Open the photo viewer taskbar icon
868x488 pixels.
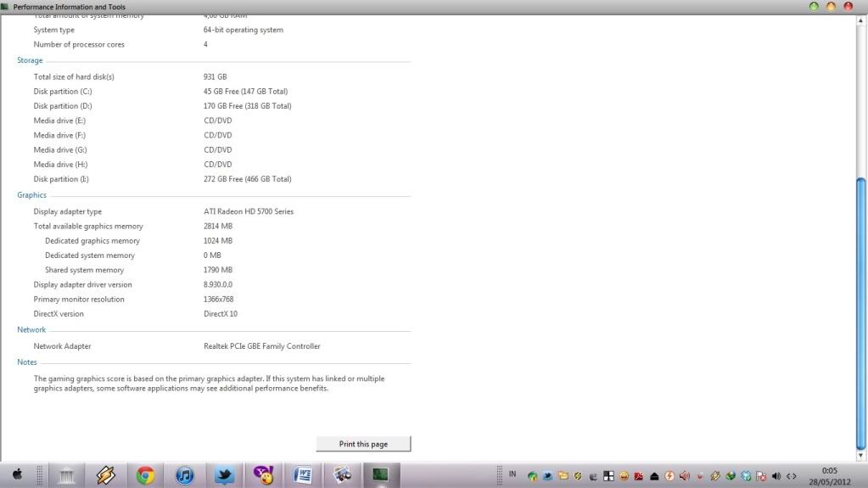point(342,475)
